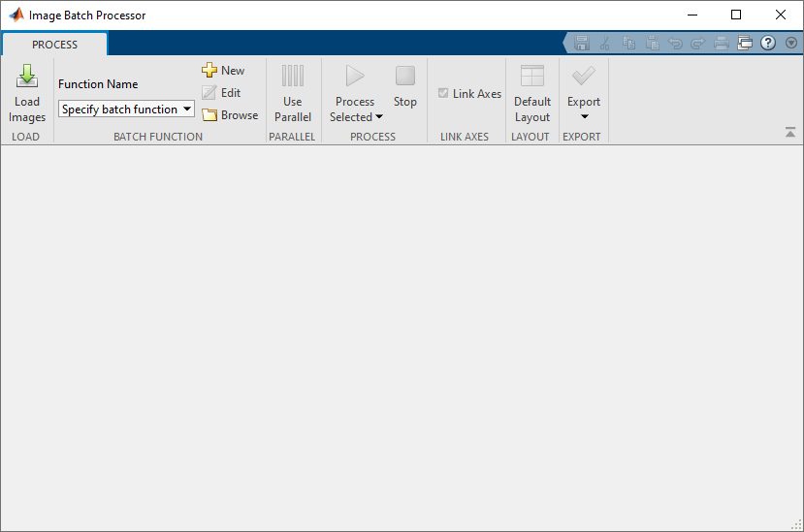Click Edit batch function
The image size is (804, 532).
[x=221, y=93]
